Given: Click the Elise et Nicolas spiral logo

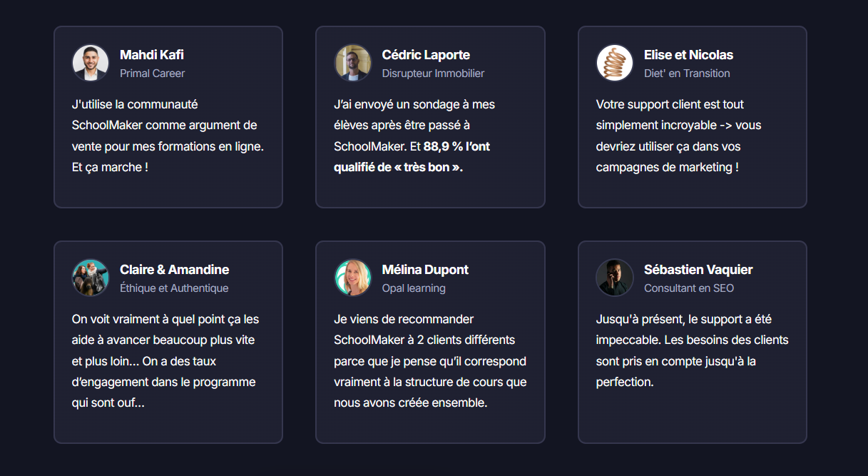Looking at the screenshot, I should pos(615,63).
